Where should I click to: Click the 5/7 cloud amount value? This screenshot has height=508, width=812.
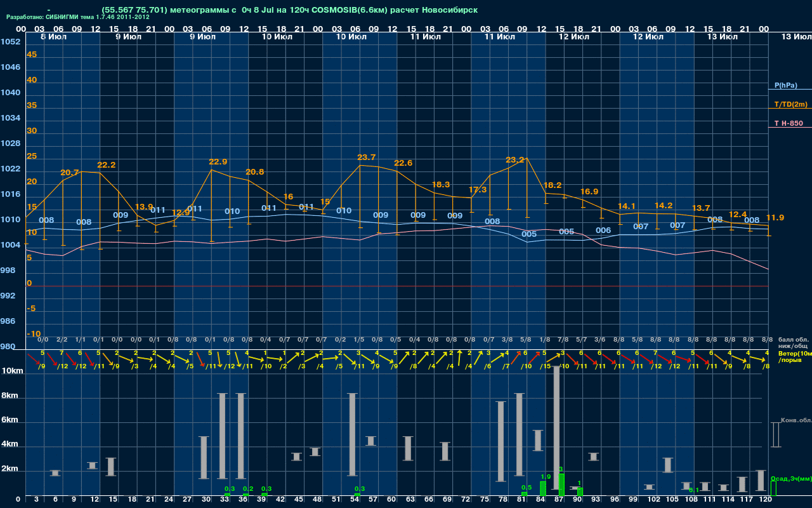pos(582,340)
